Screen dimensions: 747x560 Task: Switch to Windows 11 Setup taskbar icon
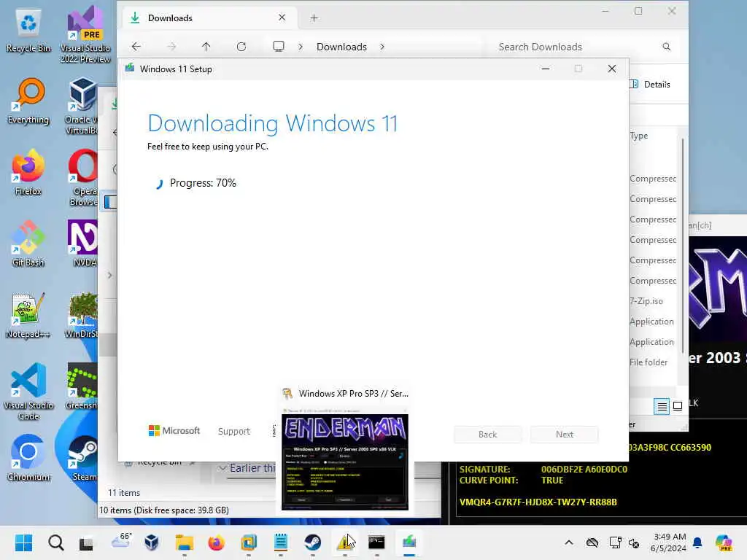[x=409, y=542]
